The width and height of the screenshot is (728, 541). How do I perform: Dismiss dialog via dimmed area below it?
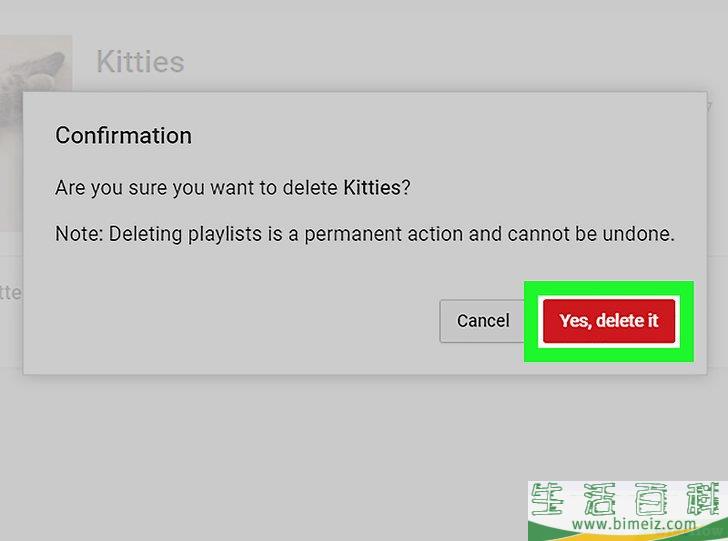coord(364,441)
